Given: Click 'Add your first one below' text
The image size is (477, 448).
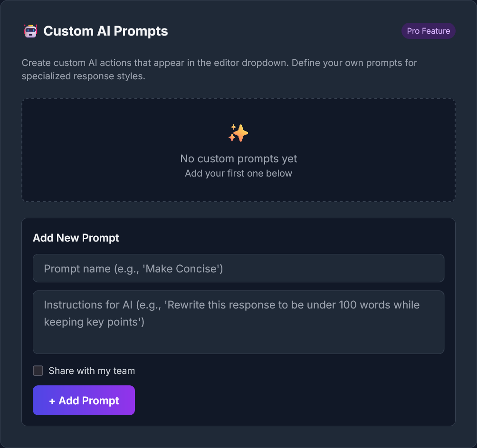Looking at the screenshot, I should click(x=238, y=173).
